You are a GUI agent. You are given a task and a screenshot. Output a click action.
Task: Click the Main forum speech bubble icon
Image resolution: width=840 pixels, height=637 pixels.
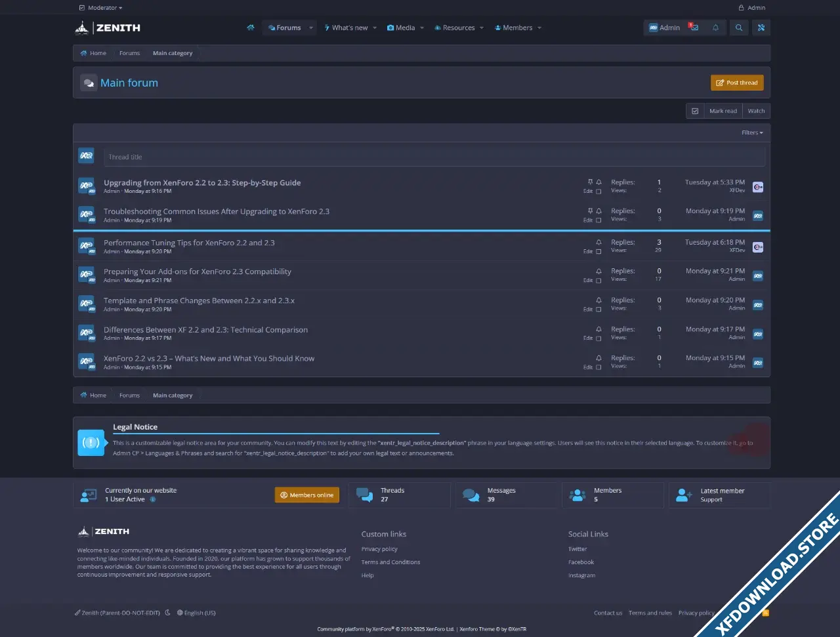(x=89, y=83)
